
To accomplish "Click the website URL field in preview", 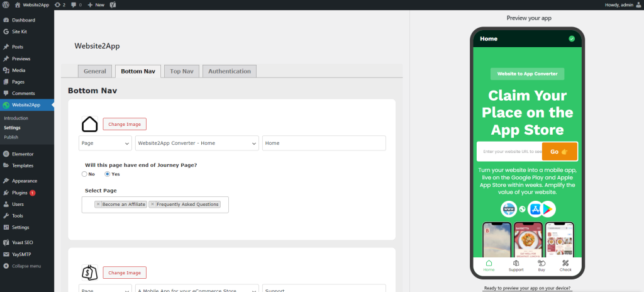I will (509, 151).
